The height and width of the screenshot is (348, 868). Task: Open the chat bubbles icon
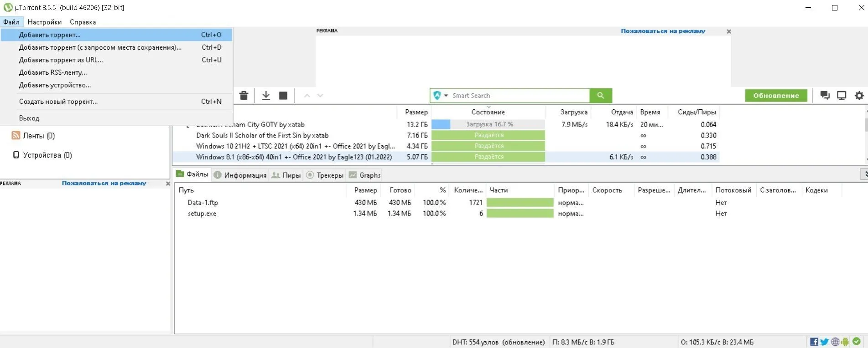[x=825, y=95]
